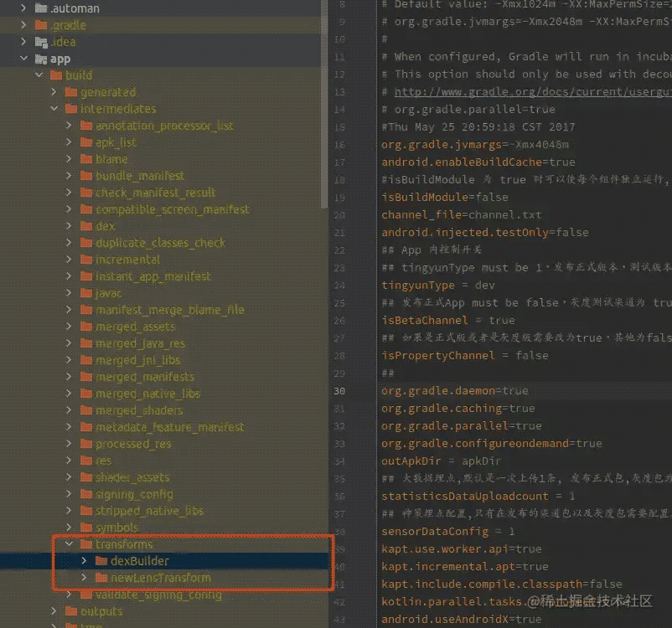Viewport: 672px width, 628px height.
Task: Click the merged_assets folder icon
Action: [x=86, y=327]
